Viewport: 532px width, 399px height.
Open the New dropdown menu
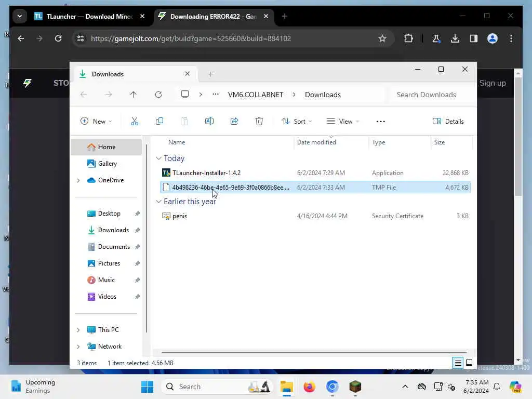[96, 121]
